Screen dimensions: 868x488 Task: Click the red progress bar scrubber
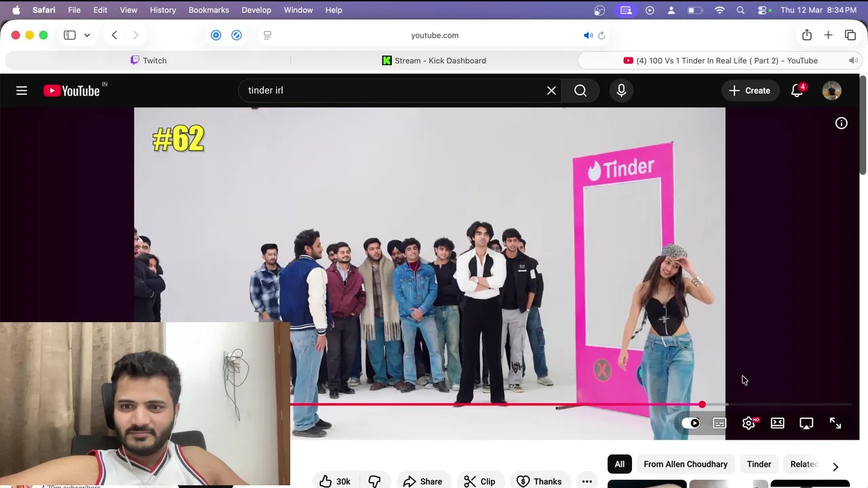pyautogui.click(x=702, y=405)
